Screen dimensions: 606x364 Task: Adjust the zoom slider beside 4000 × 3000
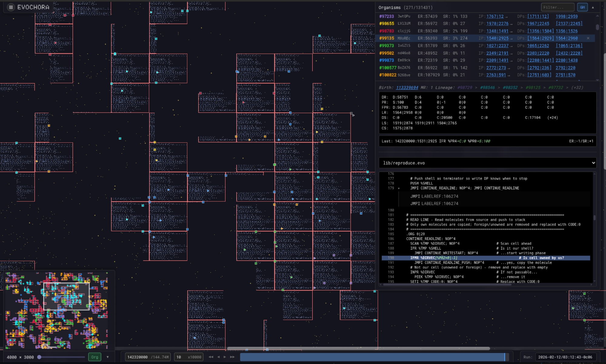[39, 357]
